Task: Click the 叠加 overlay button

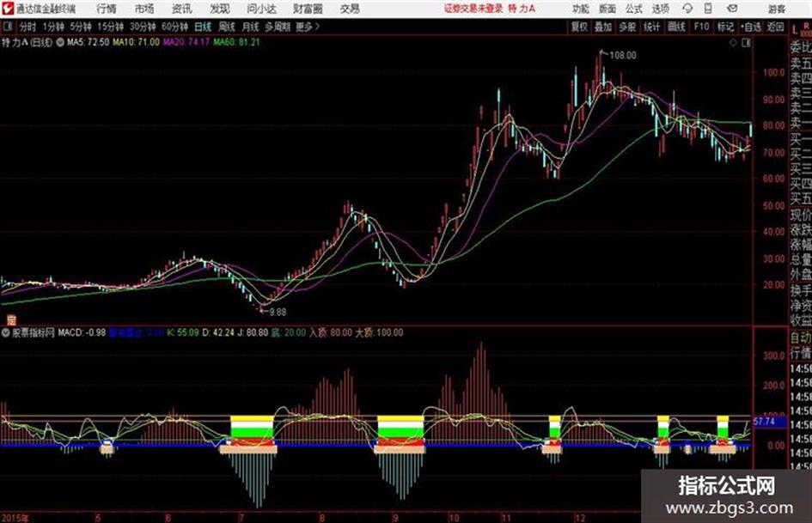Action: tap(603, 27)
